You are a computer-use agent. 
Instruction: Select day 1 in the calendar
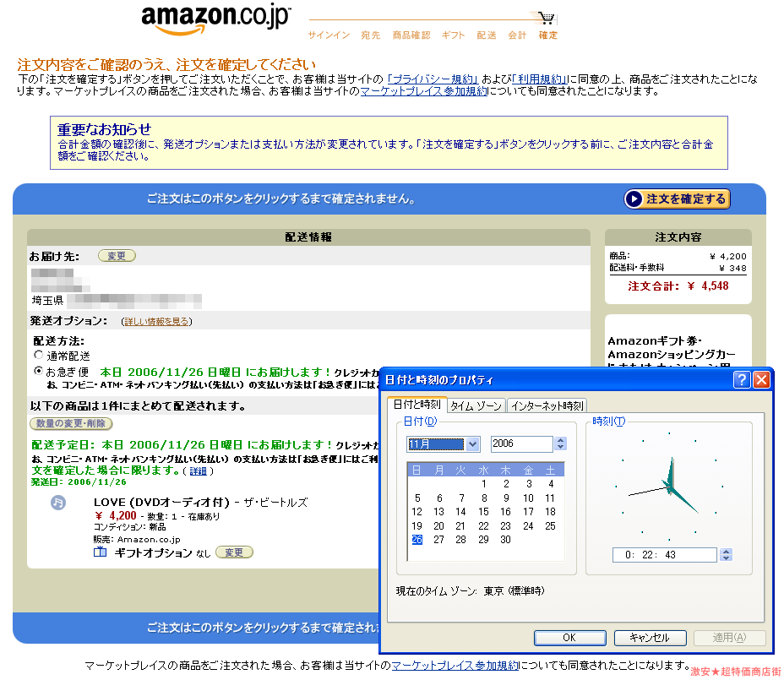click(483, 483)
